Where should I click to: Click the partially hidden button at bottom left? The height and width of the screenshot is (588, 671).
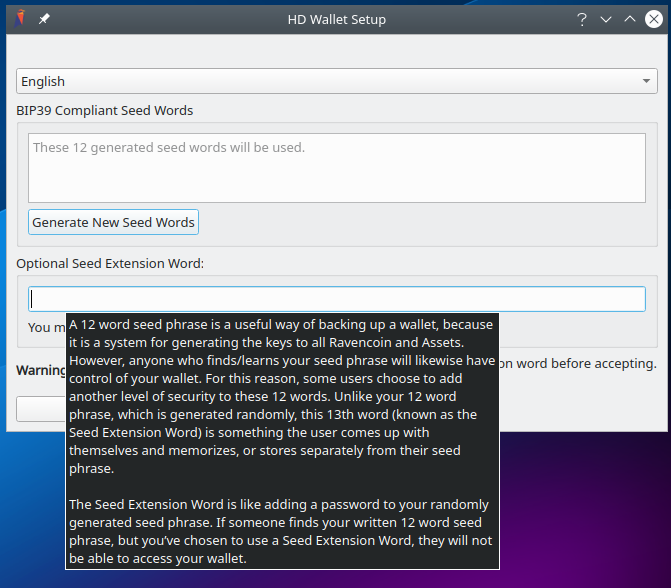(41, 409)
